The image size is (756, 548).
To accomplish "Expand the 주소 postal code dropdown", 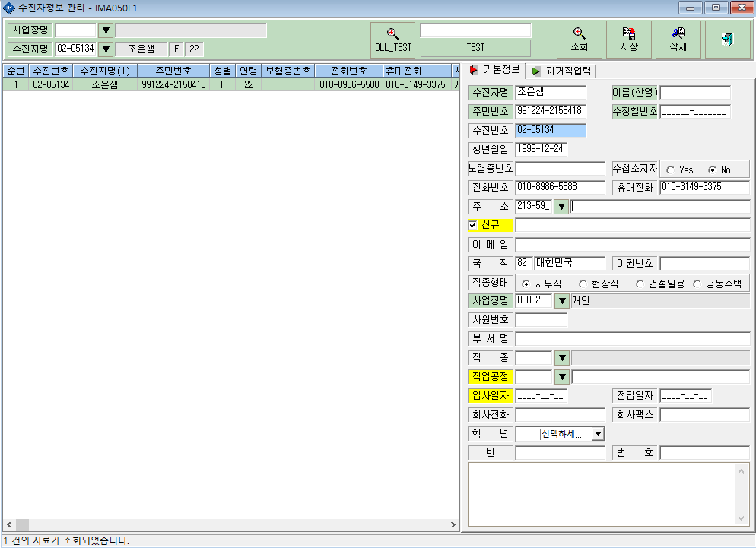I will (x=561, y=207).
